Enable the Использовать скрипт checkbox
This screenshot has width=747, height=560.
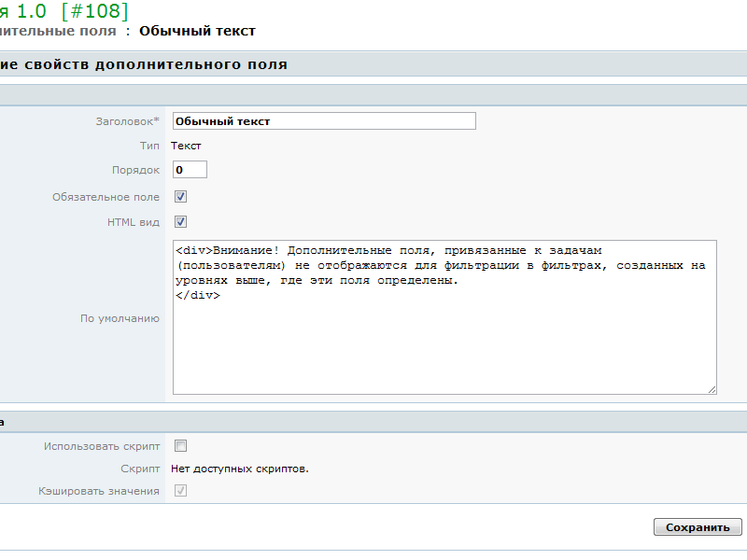pos(181,446)
